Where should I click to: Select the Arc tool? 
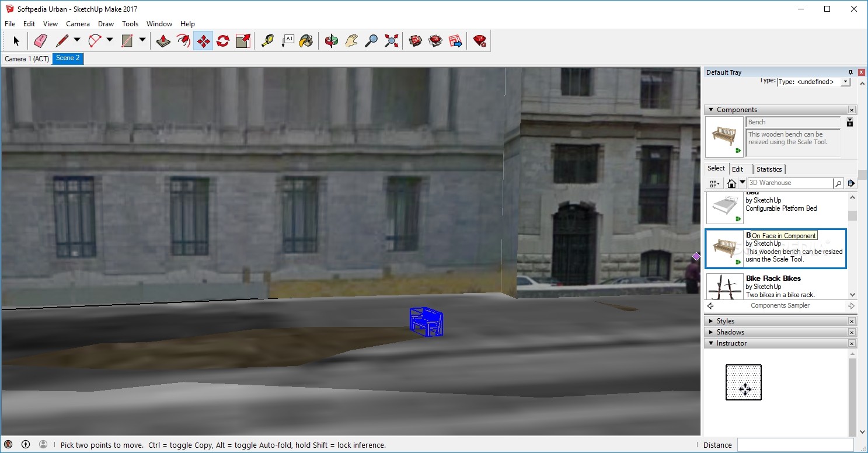pyautogui.click(x=95, y=41)
